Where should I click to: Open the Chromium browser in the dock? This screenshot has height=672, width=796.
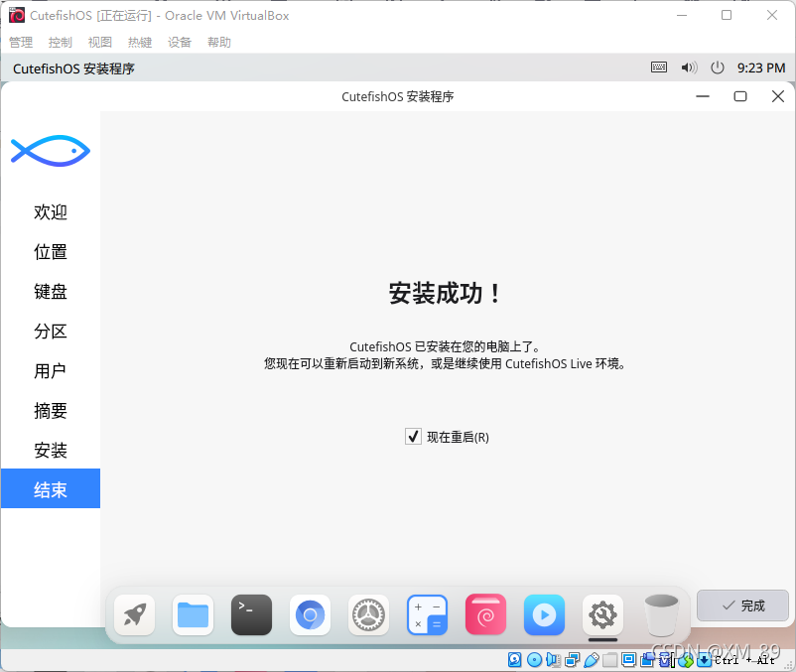click(311, 614)
